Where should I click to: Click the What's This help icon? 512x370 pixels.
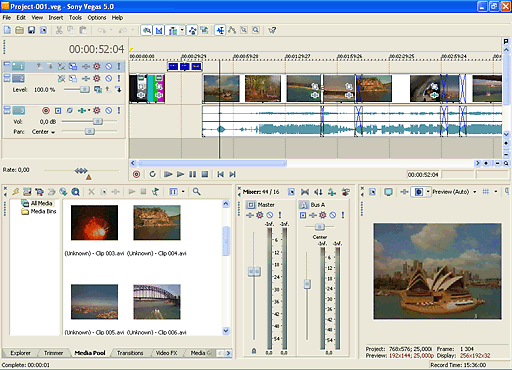272,30
